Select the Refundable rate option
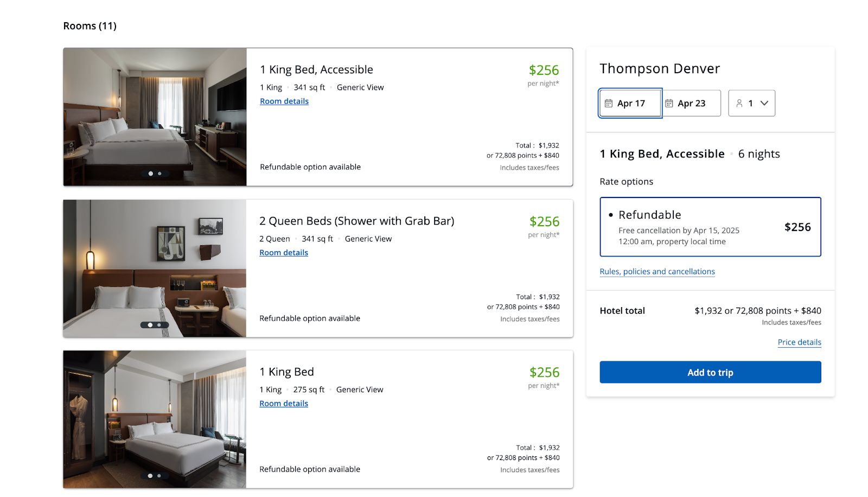Viewport: 868px width, 497px height. click(710, 227)
